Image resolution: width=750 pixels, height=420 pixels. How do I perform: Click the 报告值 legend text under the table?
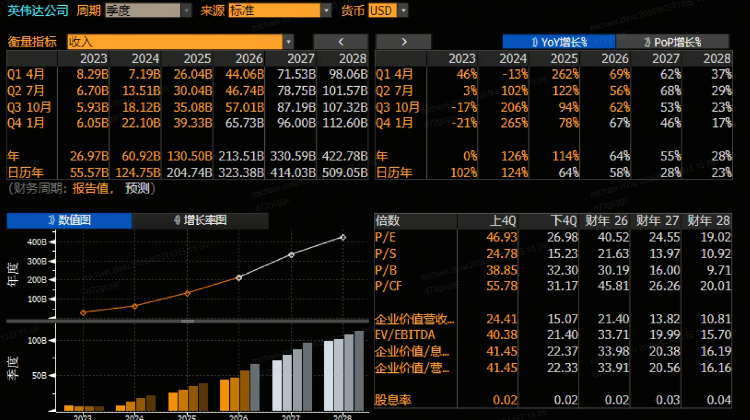pyautogui.click(x=91, y=188)
